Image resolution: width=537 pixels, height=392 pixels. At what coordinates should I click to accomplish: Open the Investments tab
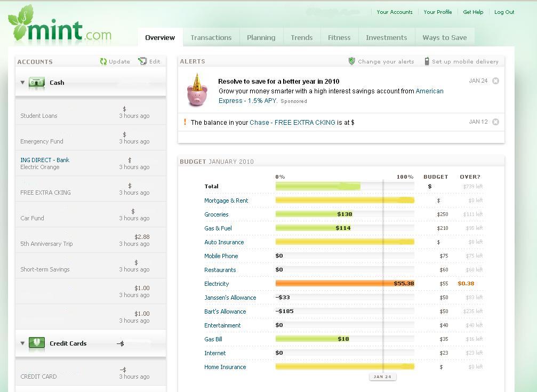[x=386, y=37]
